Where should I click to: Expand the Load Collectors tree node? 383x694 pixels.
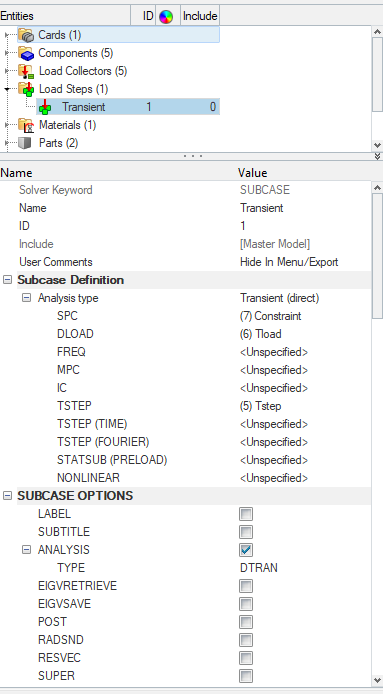[7, 71]
